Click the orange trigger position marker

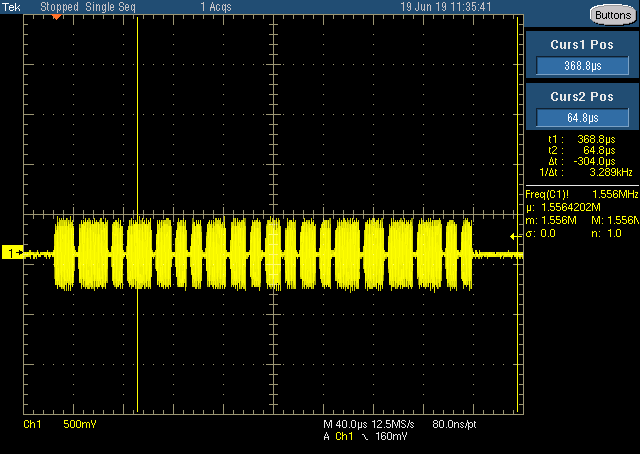tap(56, 18)
